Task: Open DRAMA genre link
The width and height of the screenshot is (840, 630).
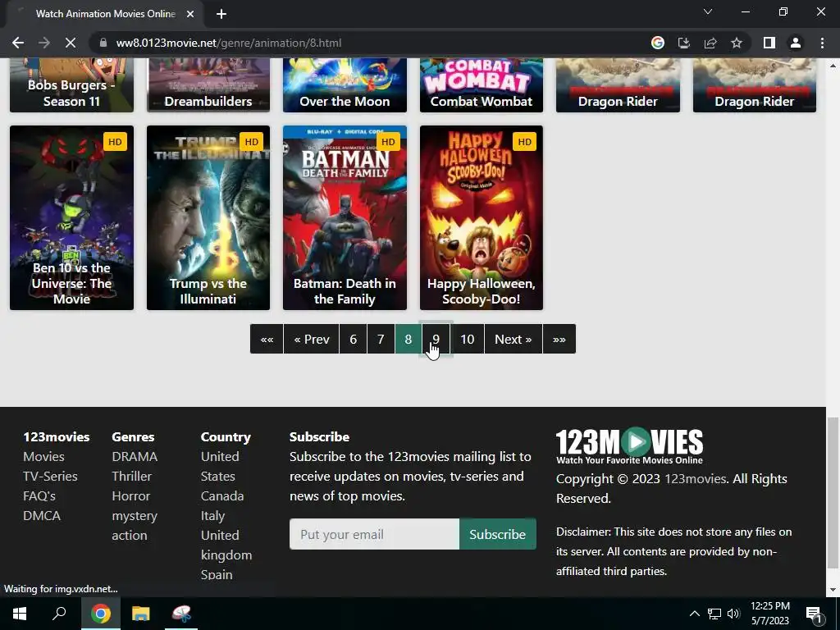Action: pyautogui.click(x=135, y=456)
